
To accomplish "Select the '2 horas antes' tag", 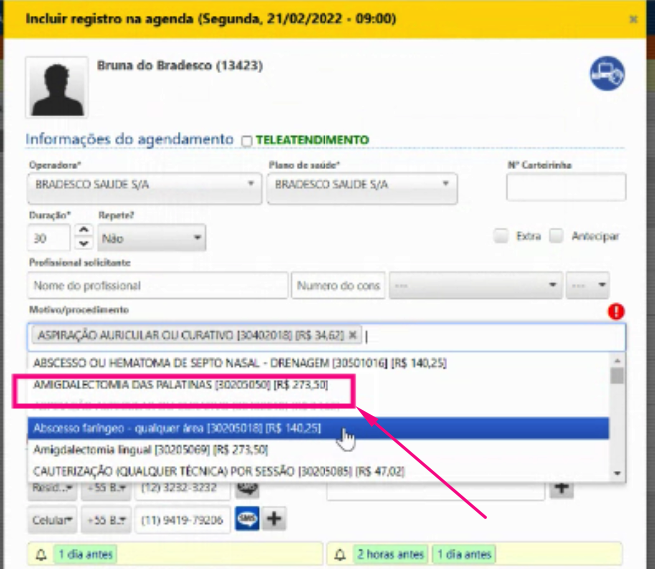I will tap(391, 555).
